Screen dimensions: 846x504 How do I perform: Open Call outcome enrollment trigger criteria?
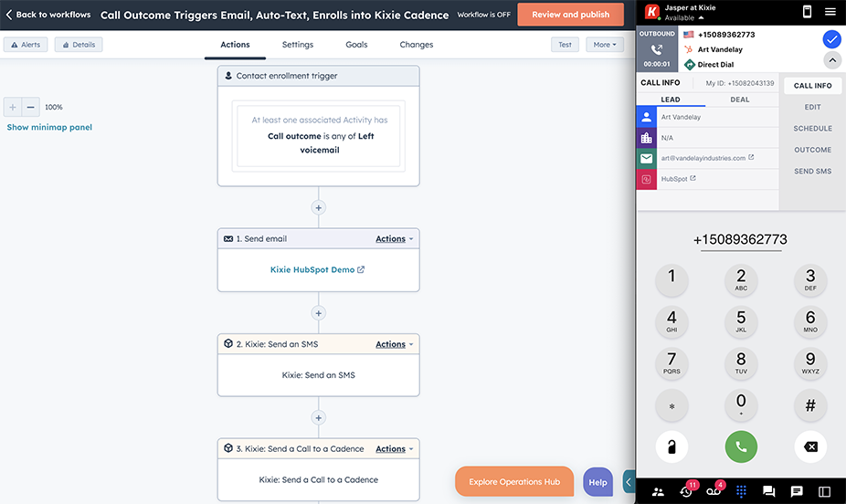[x=318, y=136]
